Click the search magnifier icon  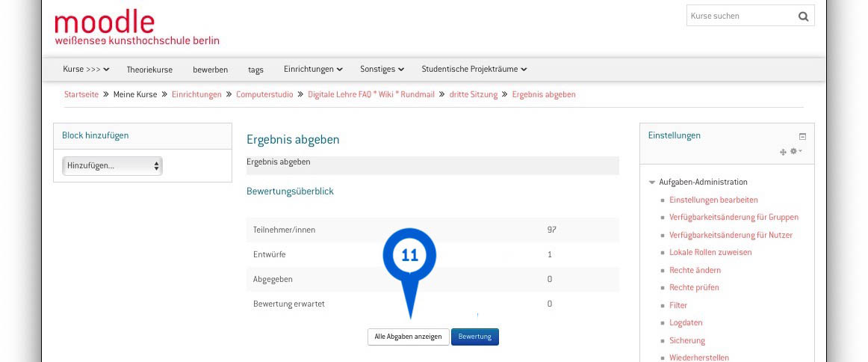click(x=803, y=16)
